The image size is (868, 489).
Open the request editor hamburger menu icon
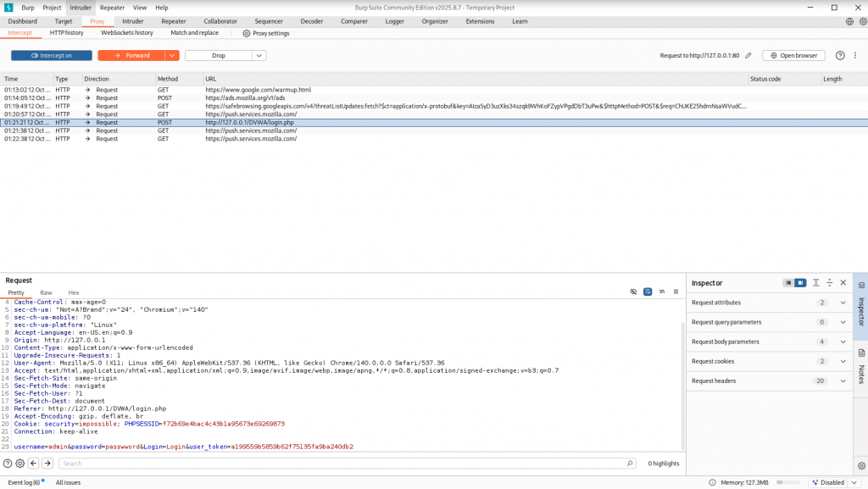pos(676,292)
